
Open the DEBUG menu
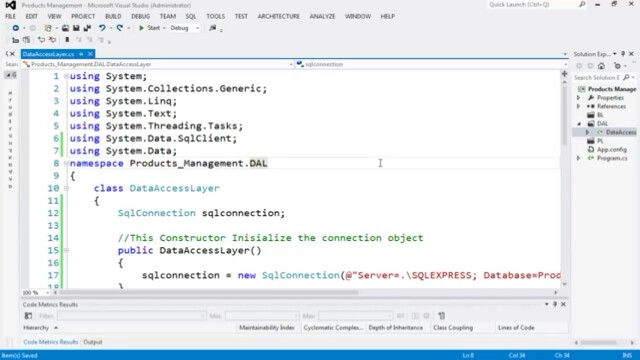(x=140, y=16)
